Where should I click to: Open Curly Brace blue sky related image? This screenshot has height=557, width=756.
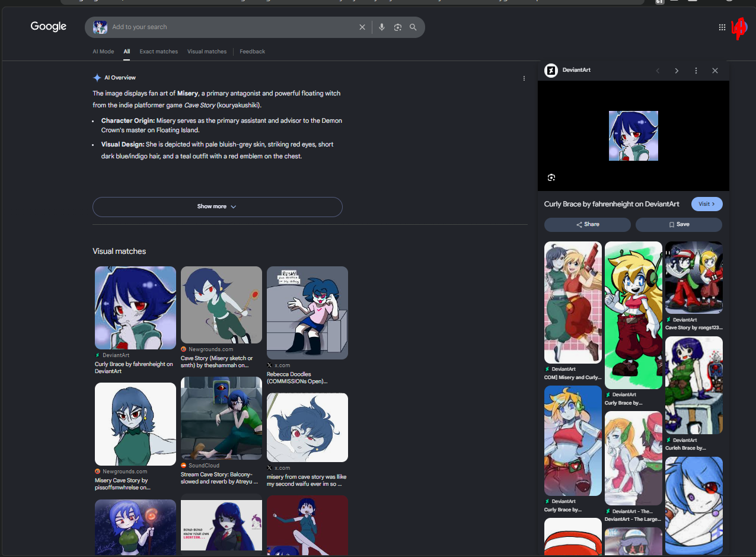(573, 441)
